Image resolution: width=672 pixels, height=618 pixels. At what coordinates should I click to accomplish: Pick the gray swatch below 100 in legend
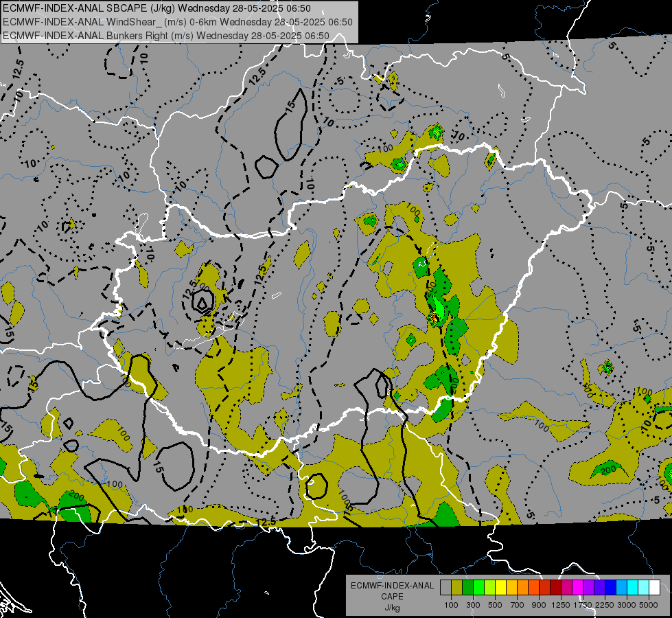click(x=445, y=587)
